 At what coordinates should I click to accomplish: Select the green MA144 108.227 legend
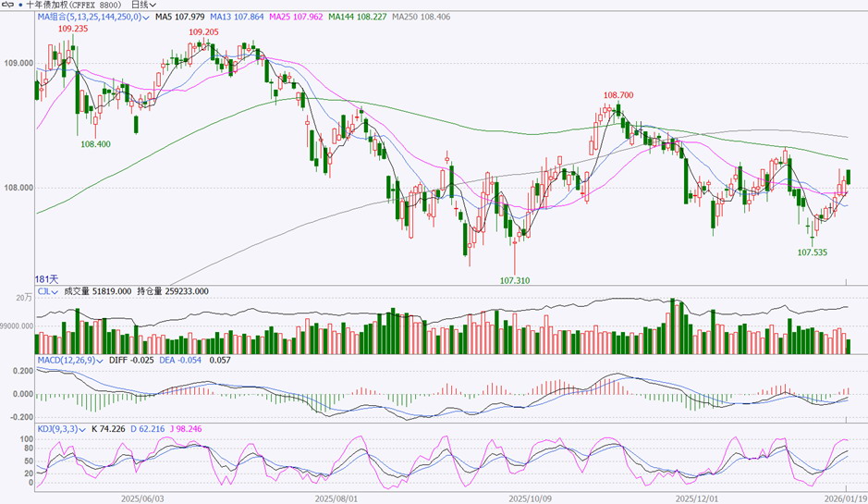click(357, 18)
